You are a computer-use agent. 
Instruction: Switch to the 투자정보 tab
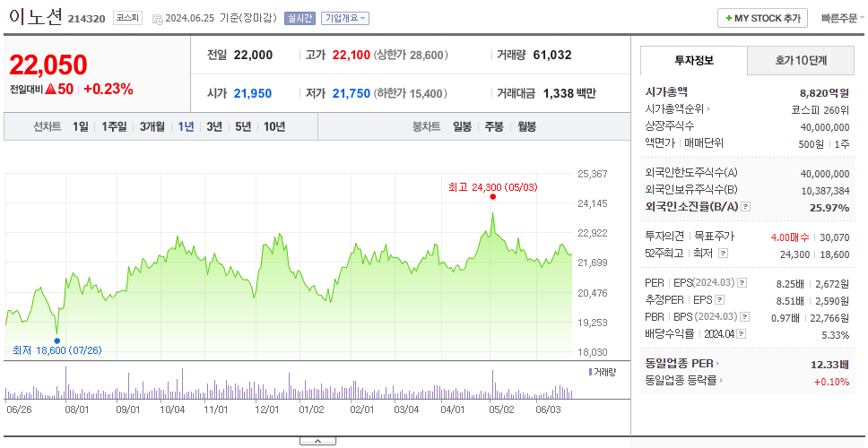pos(694,61)
